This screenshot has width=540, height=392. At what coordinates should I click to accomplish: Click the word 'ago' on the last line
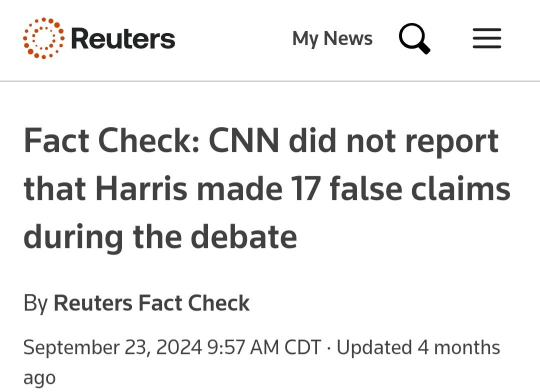[39, 379]
